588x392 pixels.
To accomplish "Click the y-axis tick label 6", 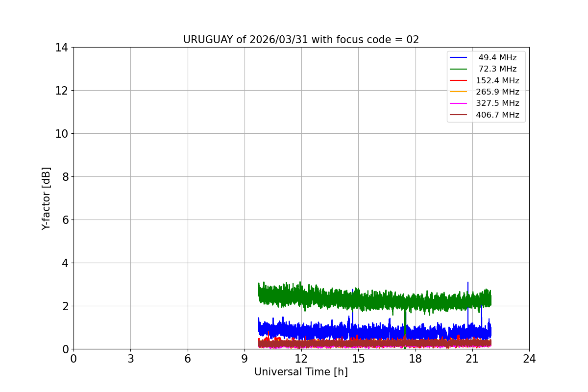I will pyautogui.click(x=65, y=220).
